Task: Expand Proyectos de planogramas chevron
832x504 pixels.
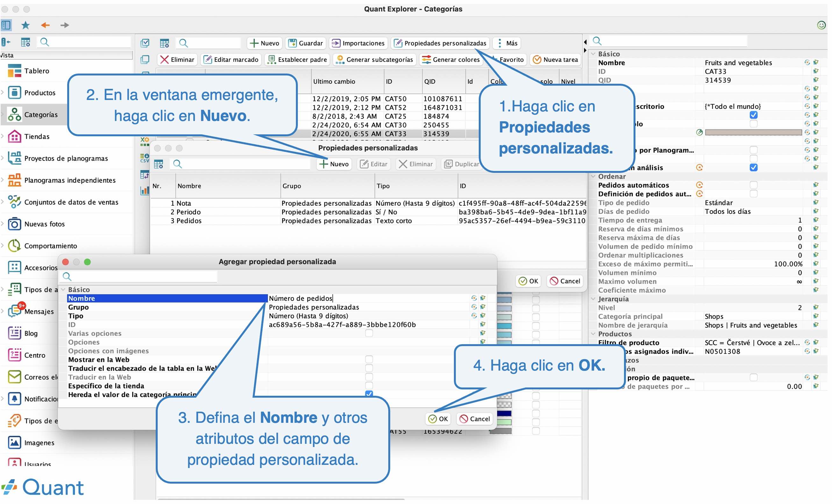Action: tap(3, 158)
